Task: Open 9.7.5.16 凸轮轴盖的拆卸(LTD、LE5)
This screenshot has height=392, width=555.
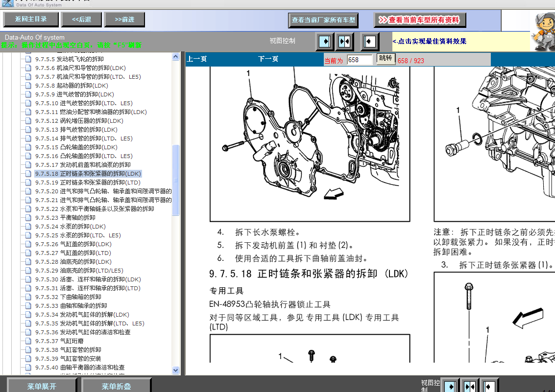Action: pyautogui.click(x=84, y=156)
